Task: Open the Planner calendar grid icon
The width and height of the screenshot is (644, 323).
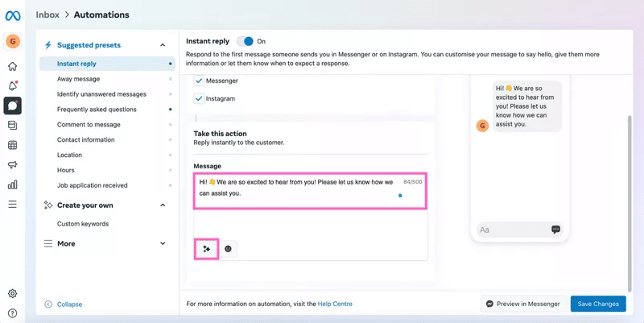Action: pos(13,145)
